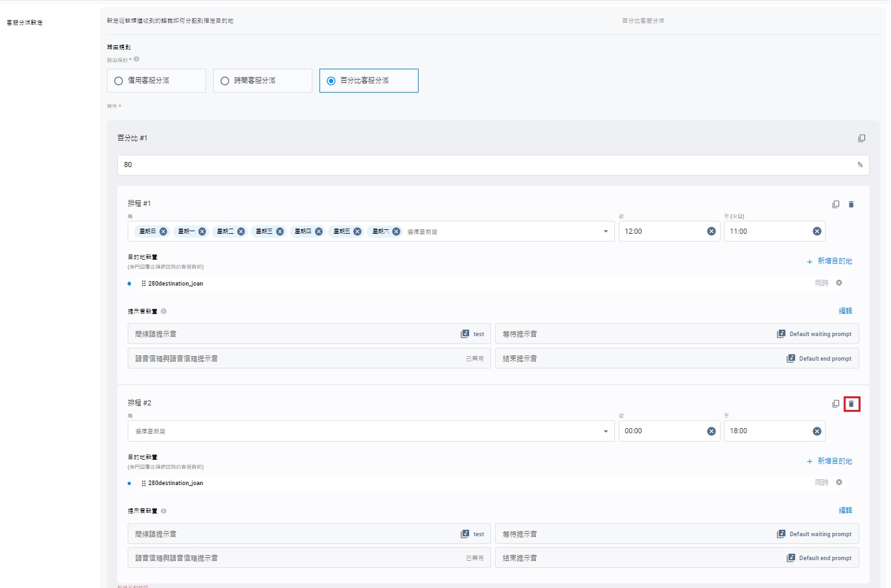Viewport: 891px width, 588px height.
Task: Click the 語音信箱與語音信箱提示音 field in 排程 #1
Action: [x=309, y=358]
